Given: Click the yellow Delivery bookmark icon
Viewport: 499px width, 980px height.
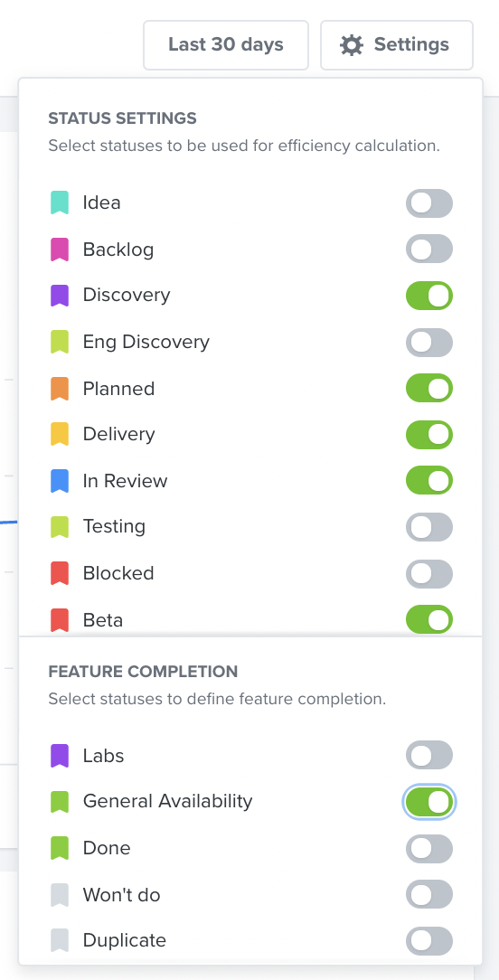Looking at the screenshot, I should click(x=60, y=434).
